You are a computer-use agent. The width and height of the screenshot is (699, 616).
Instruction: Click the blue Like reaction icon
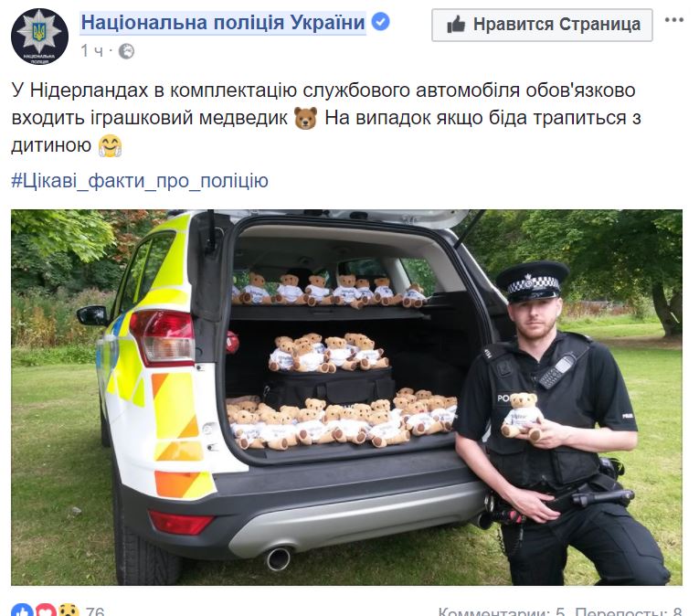[22, 610]
